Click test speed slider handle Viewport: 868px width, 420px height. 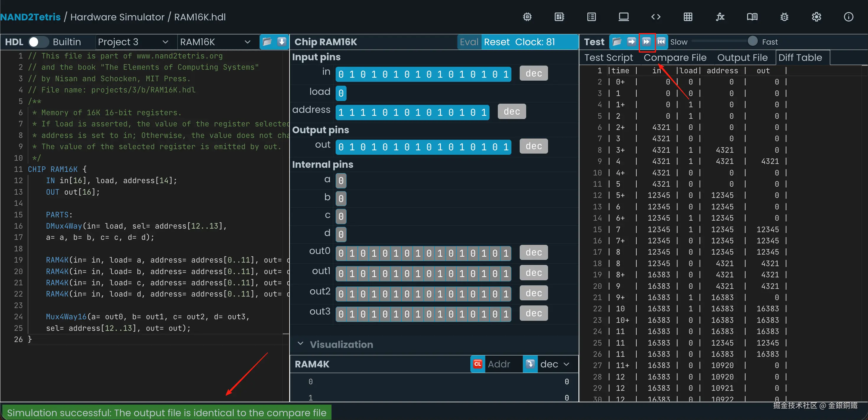752,41
